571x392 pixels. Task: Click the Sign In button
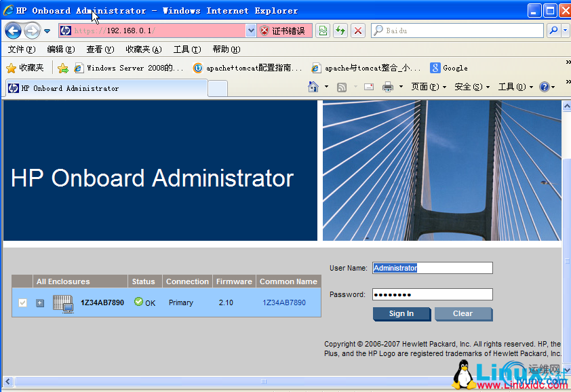click(x=401, y=314)
